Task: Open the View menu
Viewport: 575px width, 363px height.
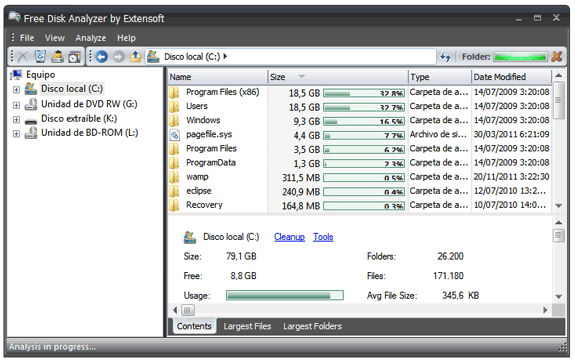Action: click(55, 38)
